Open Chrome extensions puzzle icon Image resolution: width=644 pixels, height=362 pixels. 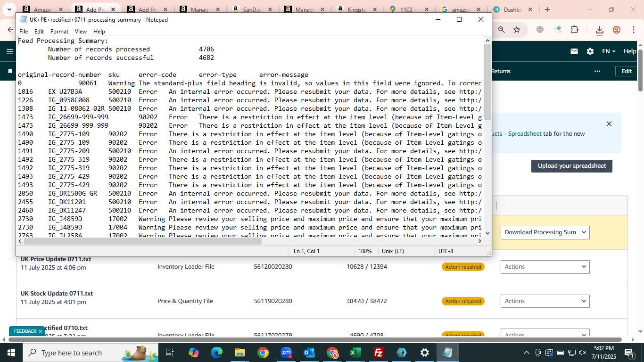(574, 30)
